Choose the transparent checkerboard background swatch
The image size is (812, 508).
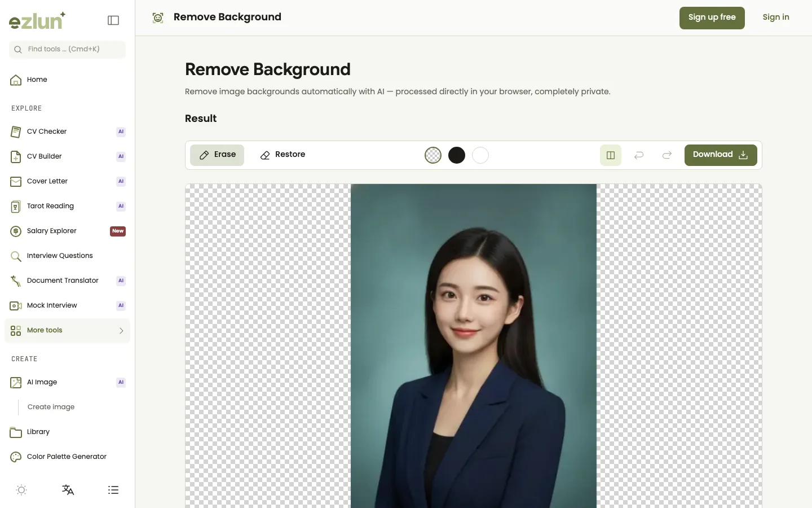pyautogui.click(x=433, y=155)
